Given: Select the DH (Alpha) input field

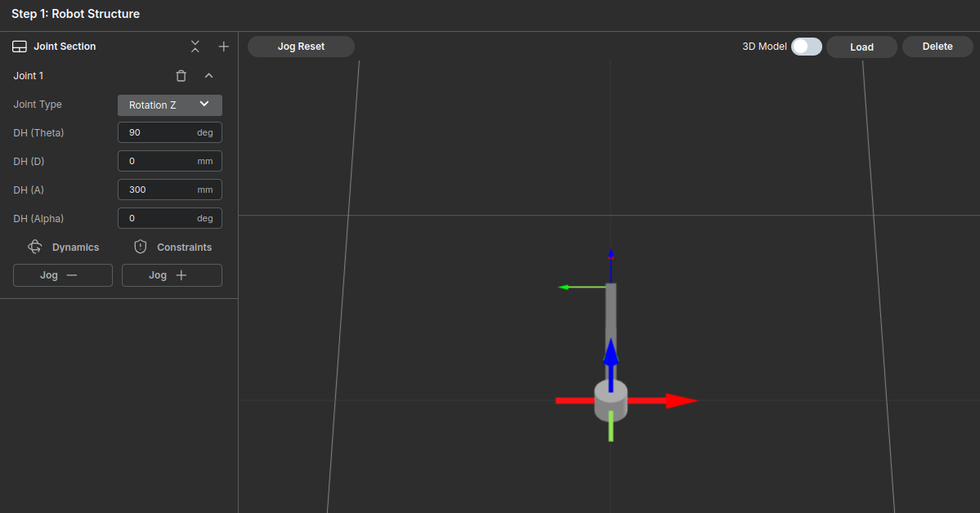Looking at the screenshot, I should [x=159, y=218].
